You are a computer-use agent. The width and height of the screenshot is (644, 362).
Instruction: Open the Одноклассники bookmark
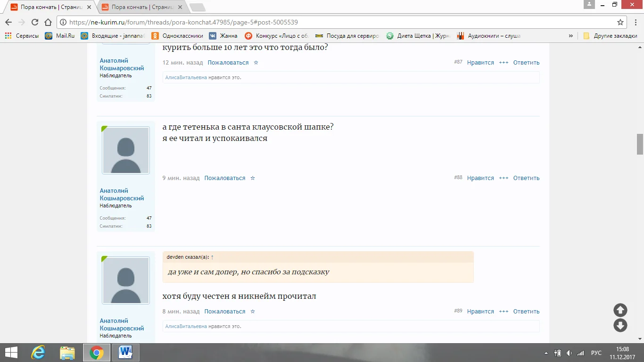(x=177, y=35)
